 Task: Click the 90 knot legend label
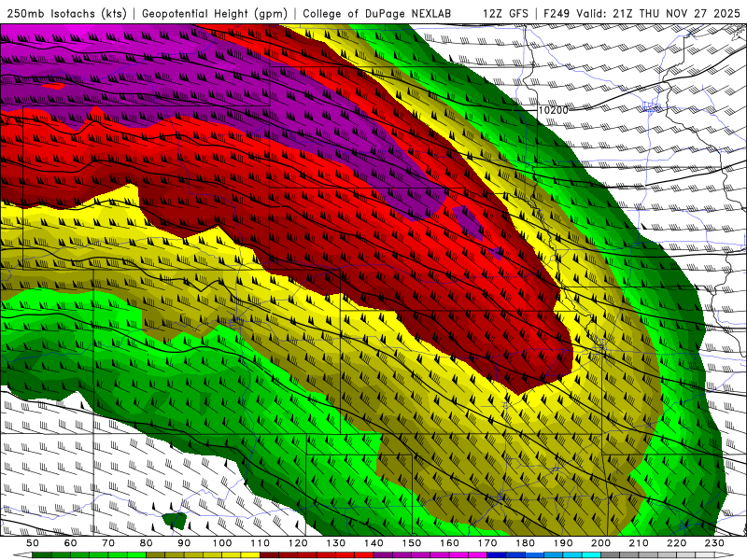click(184, 543)
